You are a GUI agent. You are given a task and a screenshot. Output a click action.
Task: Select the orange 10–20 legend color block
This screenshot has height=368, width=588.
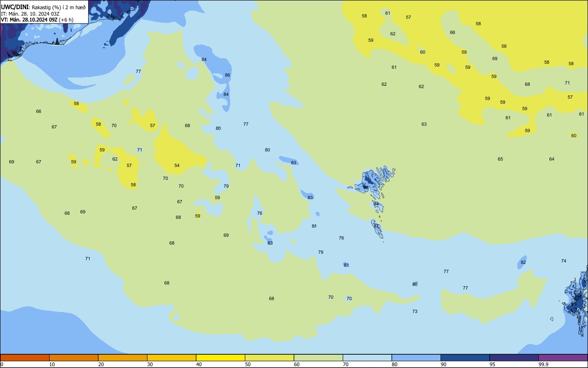(73, 357)
